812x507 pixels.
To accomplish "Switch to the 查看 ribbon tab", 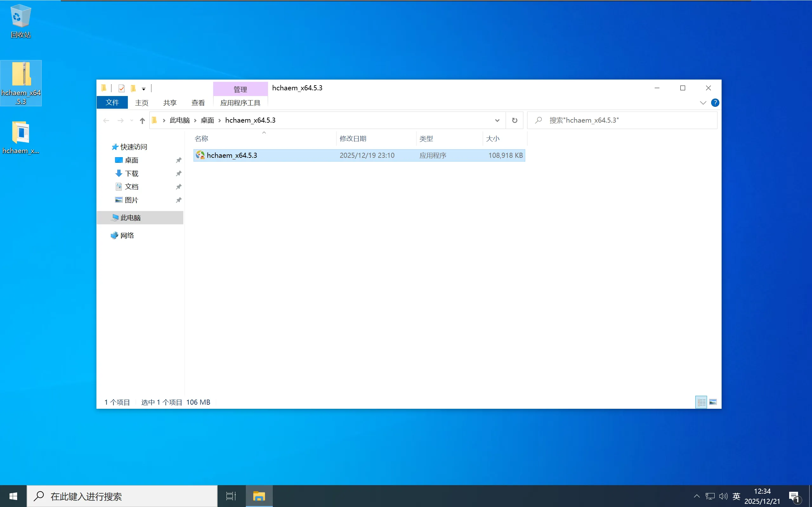I will pyautogui.click(x=198, y=103).
